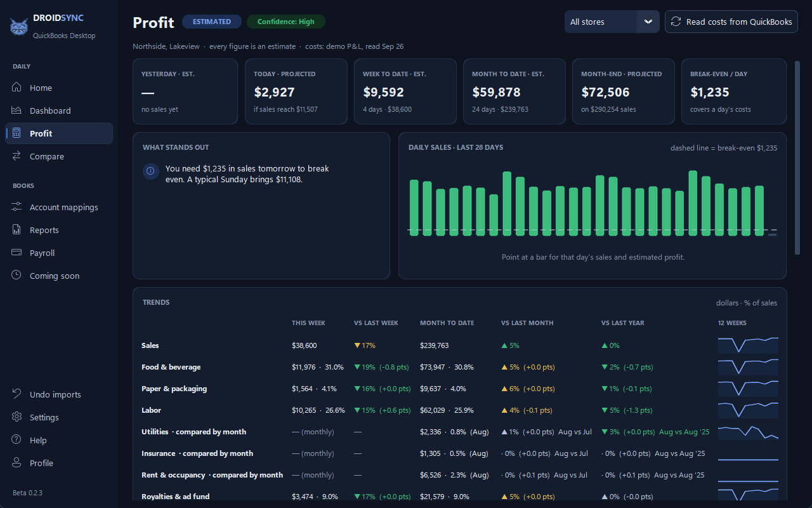Click the Break-even / Day $1,235 card
Image resolution: width=812 pixels, height=508 pixels.
point(733,91)
